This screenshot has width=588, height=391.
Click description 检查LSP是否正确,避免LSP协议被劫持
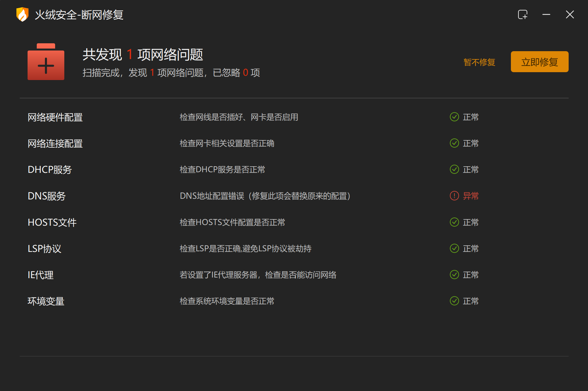pyautogui.click(x=245, y=249)
